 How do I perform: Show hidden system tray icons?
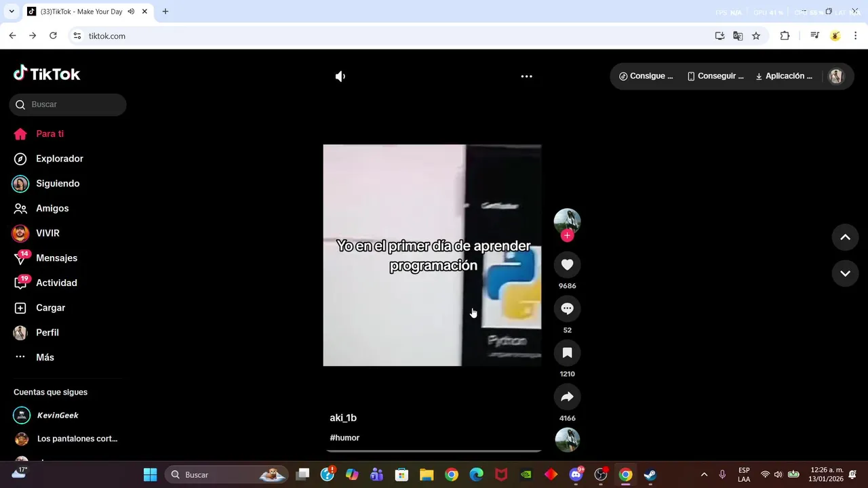704,474
